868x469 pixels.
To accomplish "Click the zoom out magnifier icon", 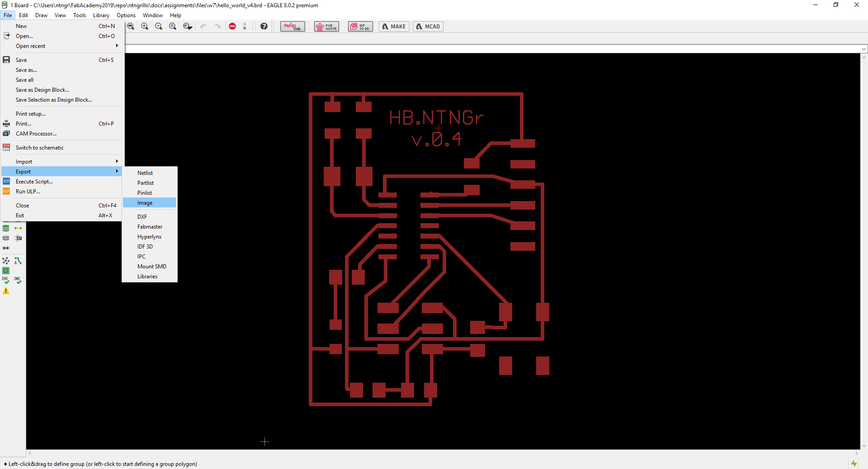I will pyautogui.click(x=159, y=26).
